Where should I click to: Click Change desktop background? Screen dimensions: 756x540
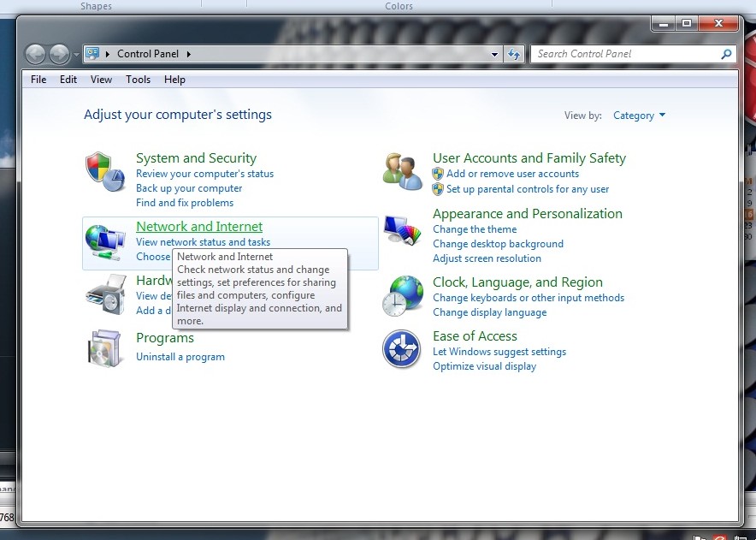498,244
